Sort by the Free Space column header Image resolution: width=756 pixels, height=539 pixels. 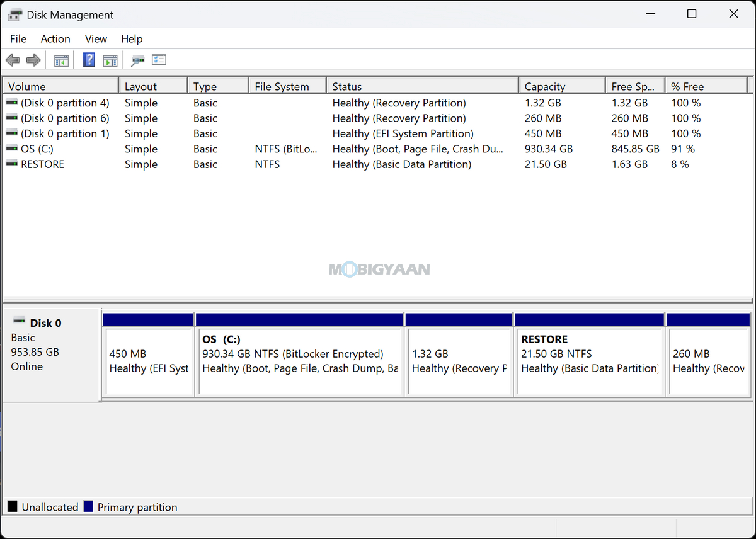(x=636, y=86)
